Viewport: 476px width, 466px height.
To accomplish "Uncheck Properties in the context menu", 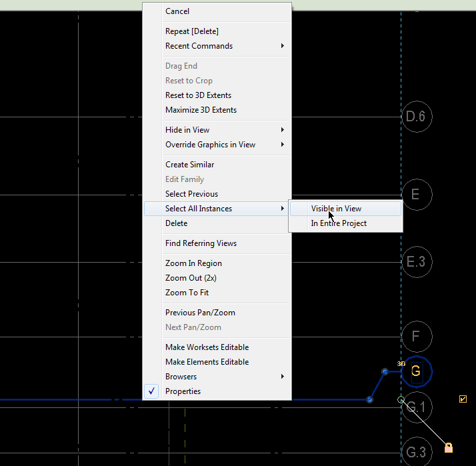I will tap(183, 391).
